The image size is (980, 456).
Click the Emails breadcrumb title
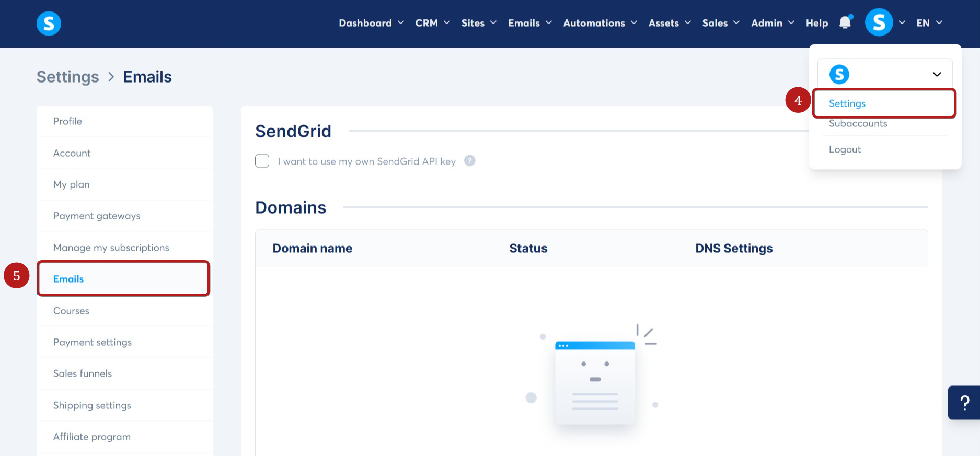[x=147, y=77]
